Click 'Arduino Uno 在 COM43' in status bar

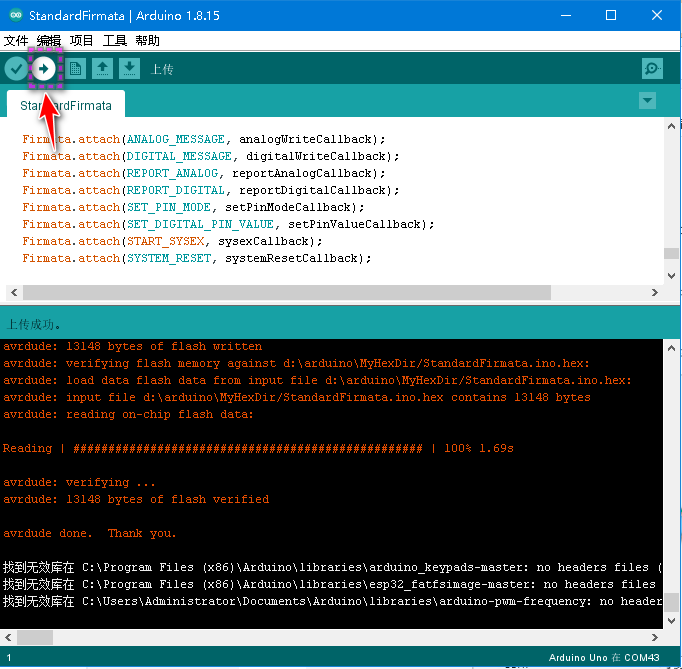(x=604, y=657)
